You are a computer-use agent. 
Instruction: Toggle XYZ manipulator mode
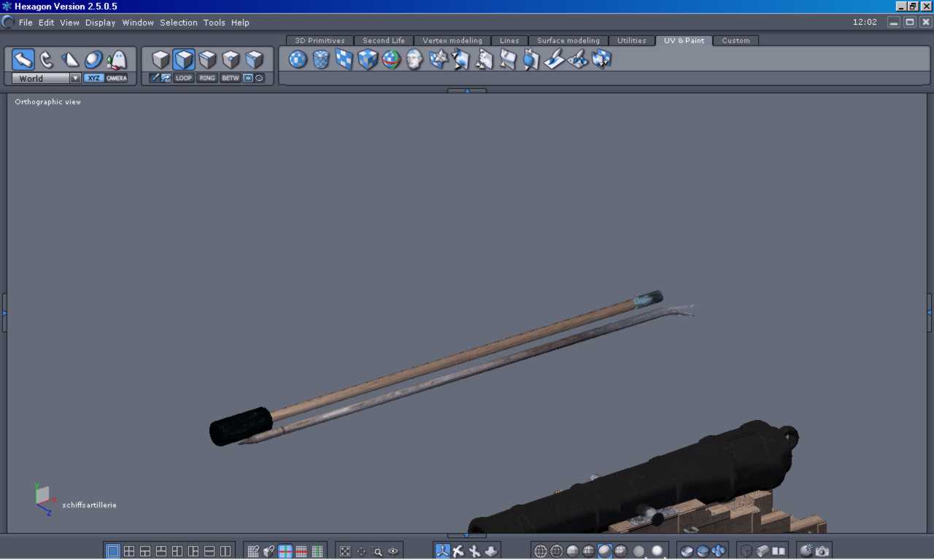tap(93, 78)
